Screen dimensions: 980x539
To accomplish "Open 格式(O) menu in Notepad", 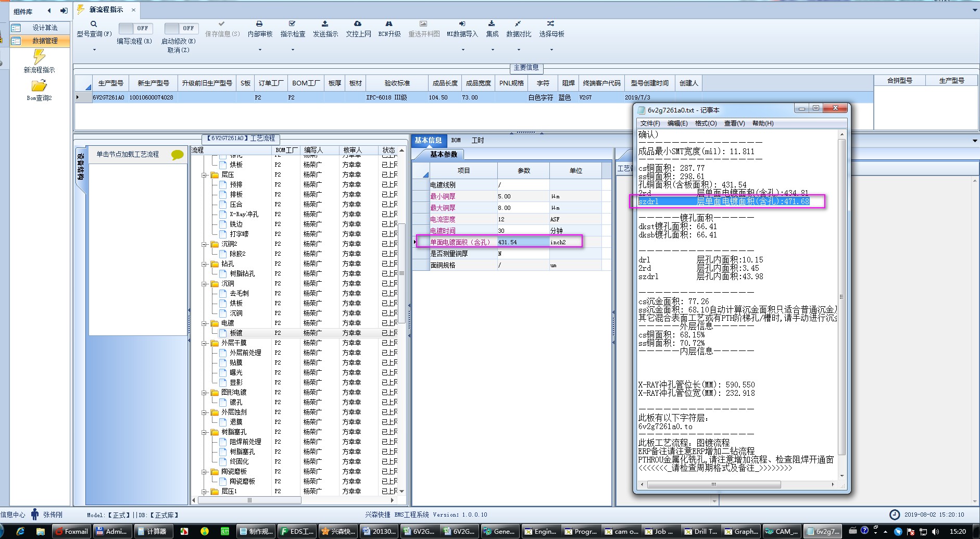I will (706, 123).
